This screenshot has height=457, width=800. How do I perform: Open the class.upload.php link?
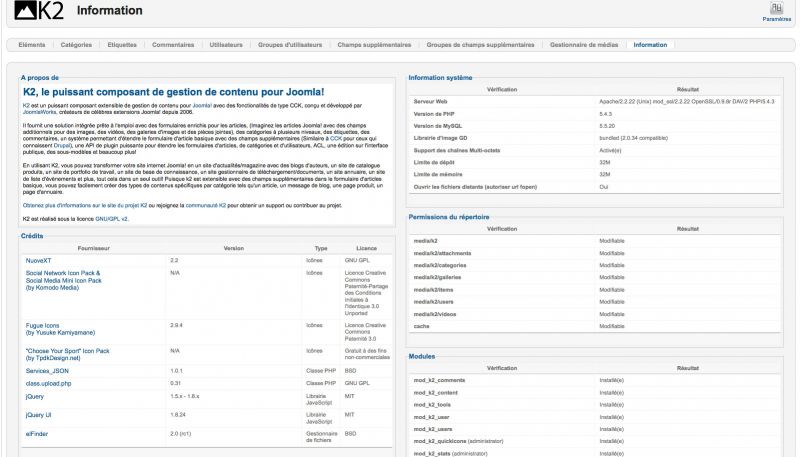click(x=48, y=384)
